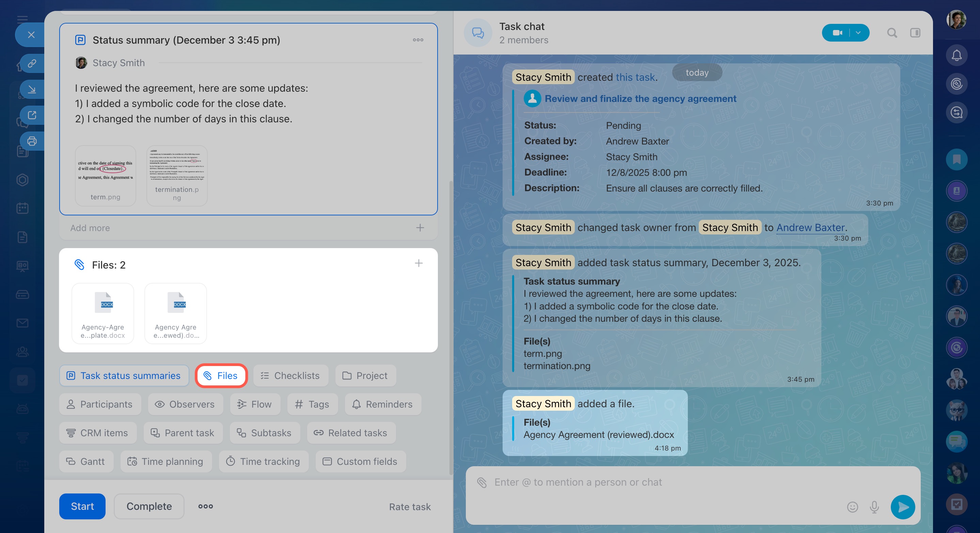Select the Task status summaries chip

pyautogui.click(x=124, y=376)
